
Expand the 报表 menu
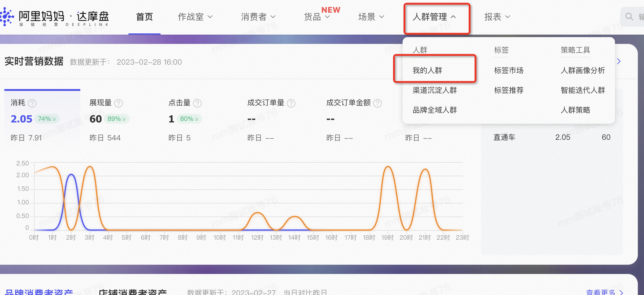497,17
